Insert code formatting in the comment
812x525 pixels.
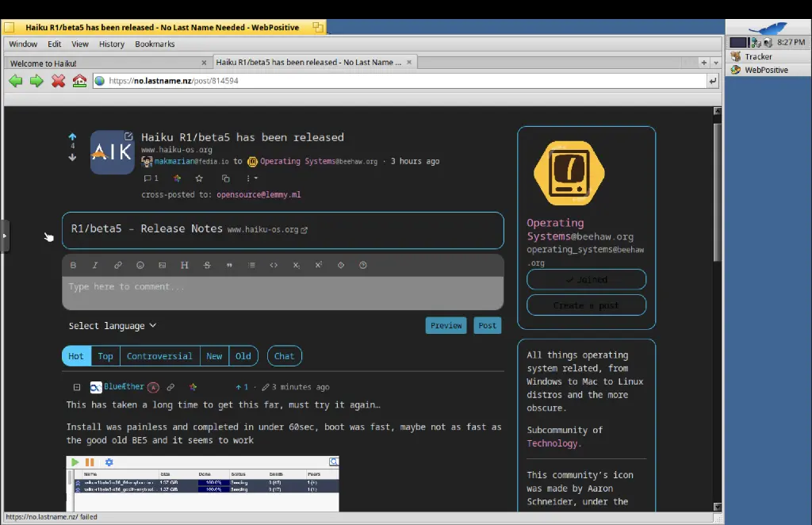tap(274, 265)
